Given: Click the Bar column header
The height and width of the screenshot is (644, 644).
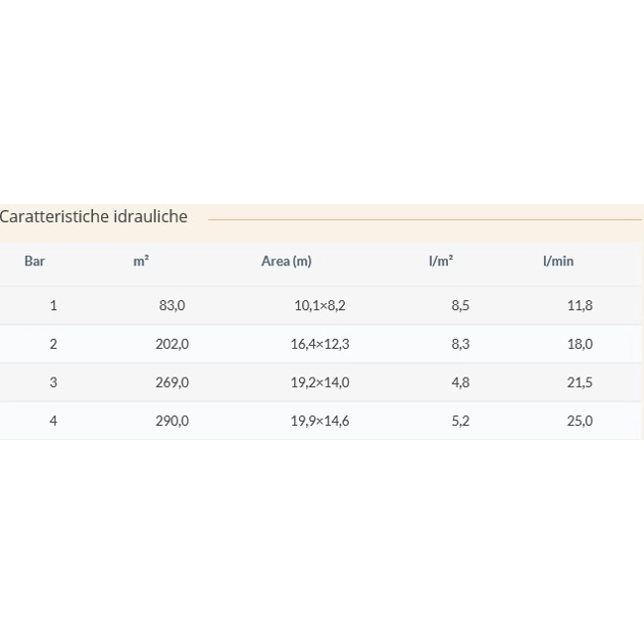Looking at the screenshot, I should pos(35,262).
